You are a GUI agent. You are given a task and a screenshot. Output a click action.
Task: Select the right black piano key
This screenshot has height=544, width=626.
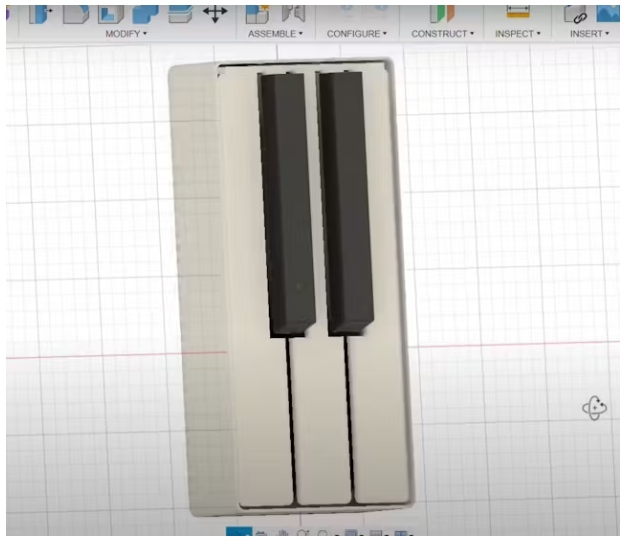[346, 200]
